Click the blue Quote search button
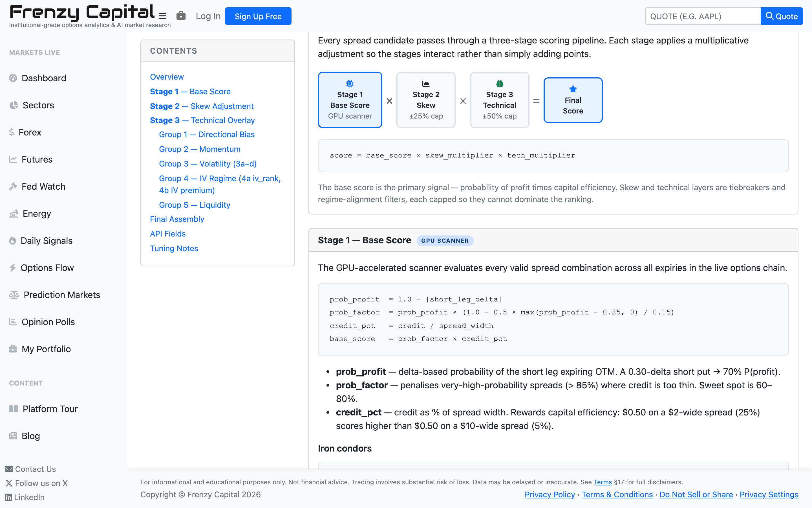The height and width of the screenshot is (508, 812). click(782, 16)
